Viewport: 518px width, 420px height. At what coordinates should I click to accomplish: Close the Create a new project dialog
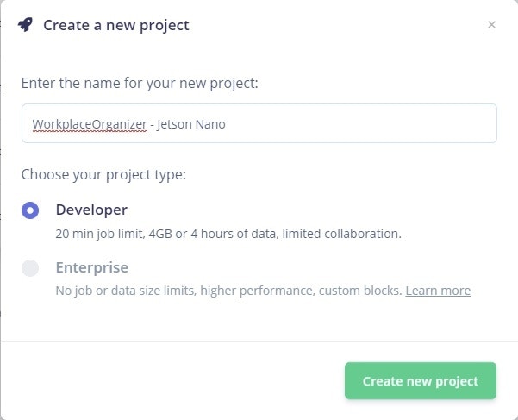coord(491,25)
